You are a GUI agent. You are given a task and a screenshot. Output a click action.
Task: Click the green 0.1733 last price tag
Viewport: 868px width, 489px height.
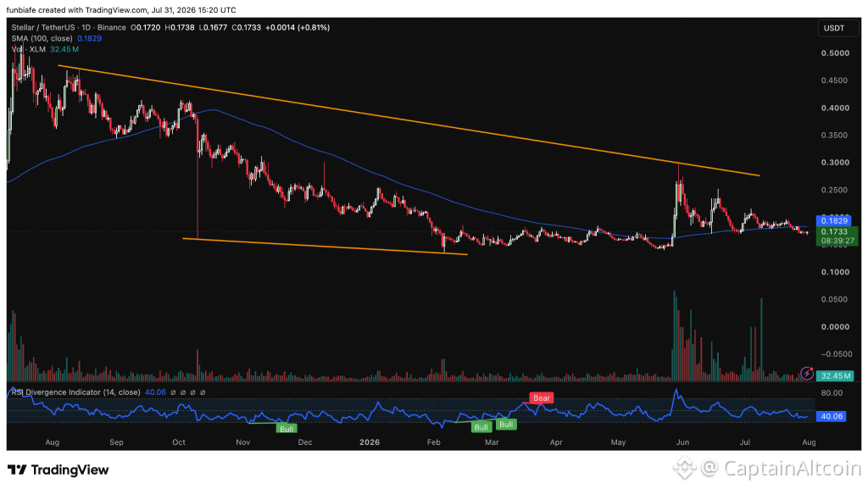click(x=834, y=231)
